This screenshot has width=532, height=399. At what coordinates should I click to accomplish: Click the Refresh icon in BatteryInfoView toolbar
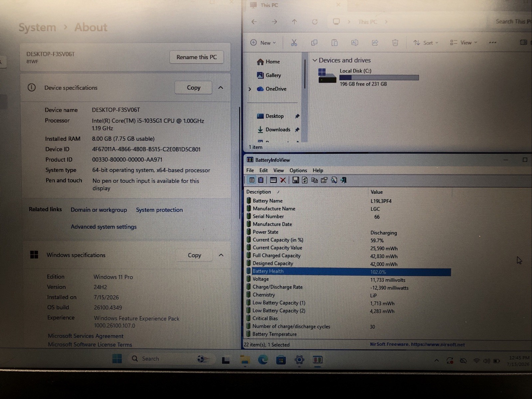pos(305,180)
